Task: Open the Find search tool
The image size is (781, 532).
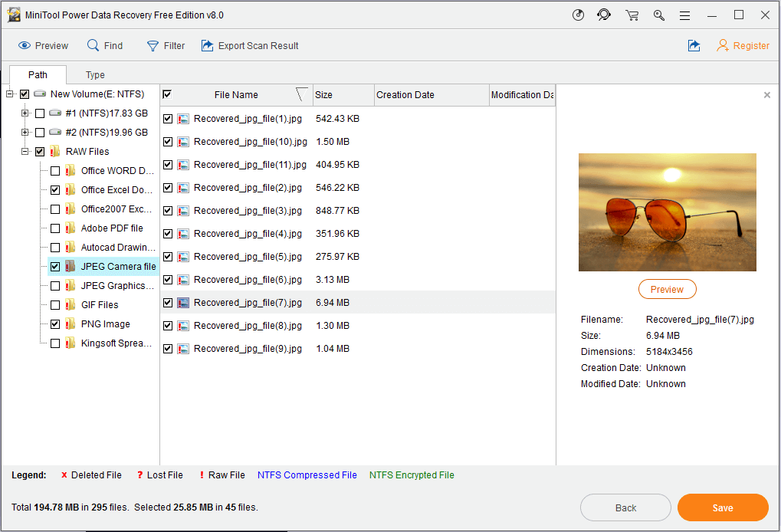Action: 105,46
